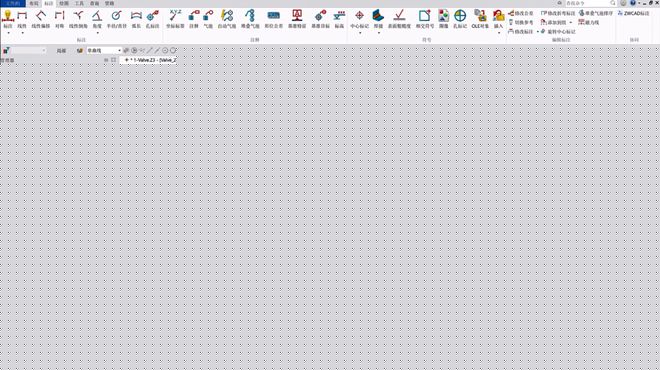Click the magnetic line button

tap(588, 22)
